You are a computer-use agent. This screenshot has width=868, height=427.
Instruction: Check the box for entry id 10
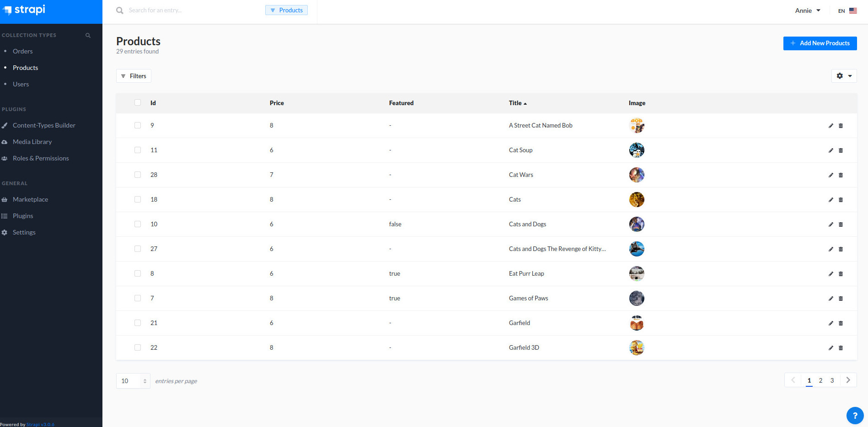pyautogui.click(x=138, y=224)
